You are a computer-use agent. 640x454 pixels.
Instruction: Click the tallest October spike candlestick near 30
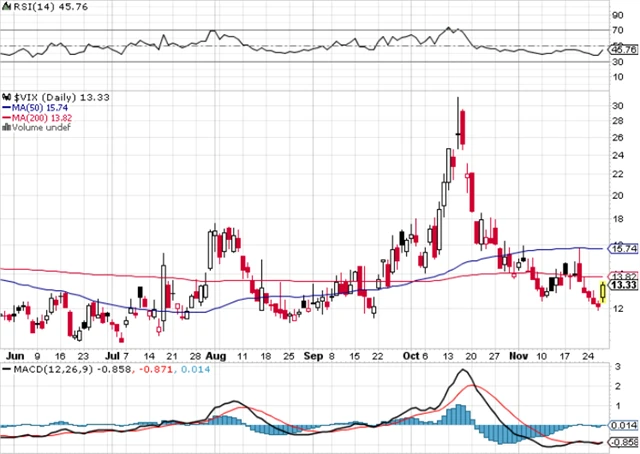coord(458,125)
